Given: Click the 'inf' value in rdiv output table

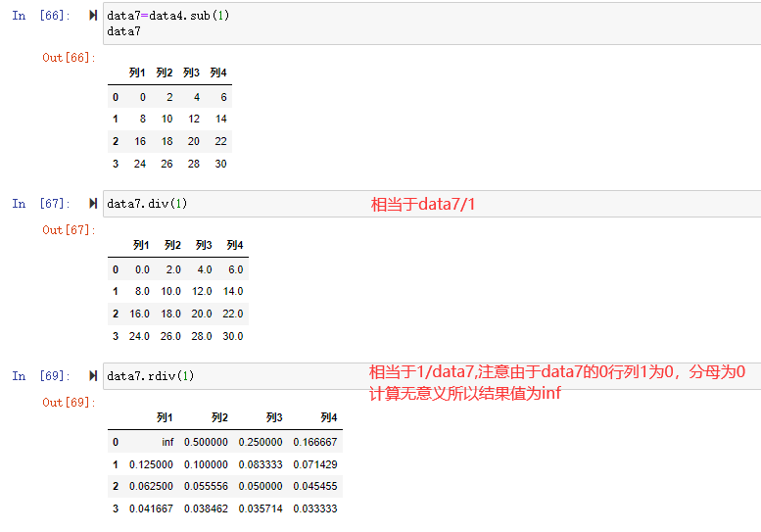Looking at the screenshot, I should tap(167, 442).
